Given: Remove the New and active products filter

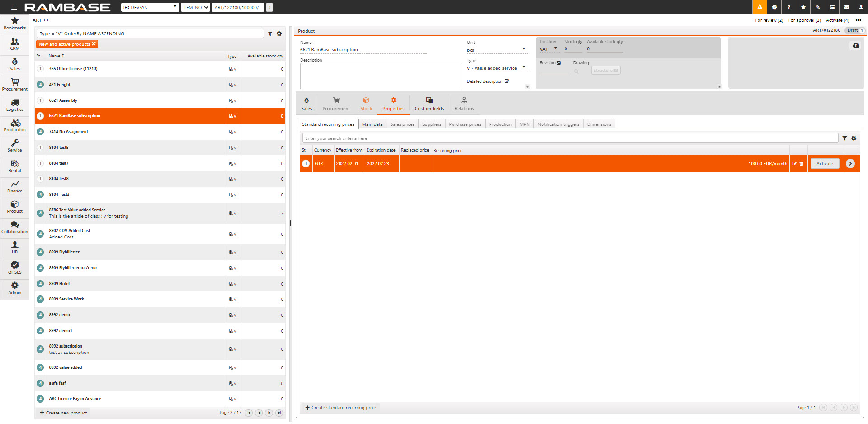Looking at the screenshot, I should point(94,44).
